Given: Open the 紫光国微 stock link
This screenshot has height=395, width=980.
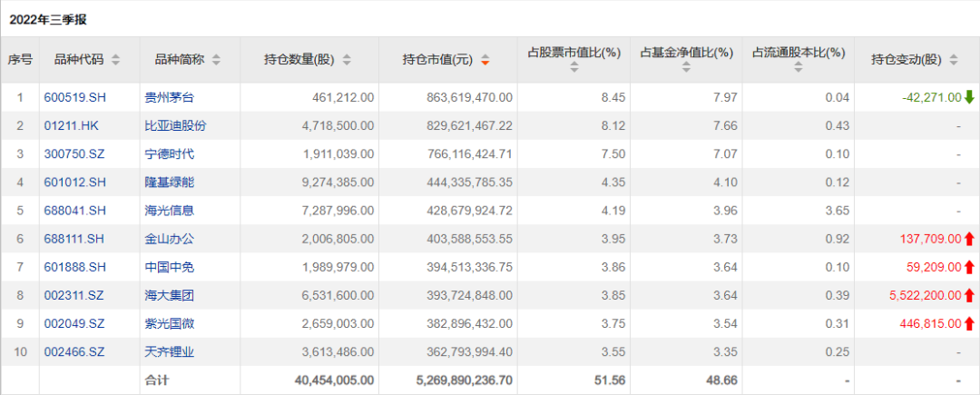Looking at the screenshot, I should coord(170,324).
